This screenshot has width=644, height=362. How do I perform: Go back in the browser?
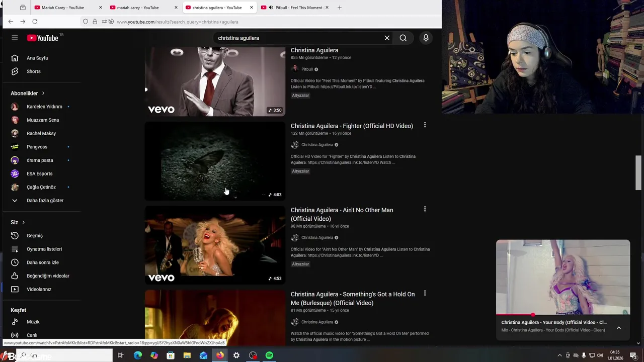(x=11, y=22)
